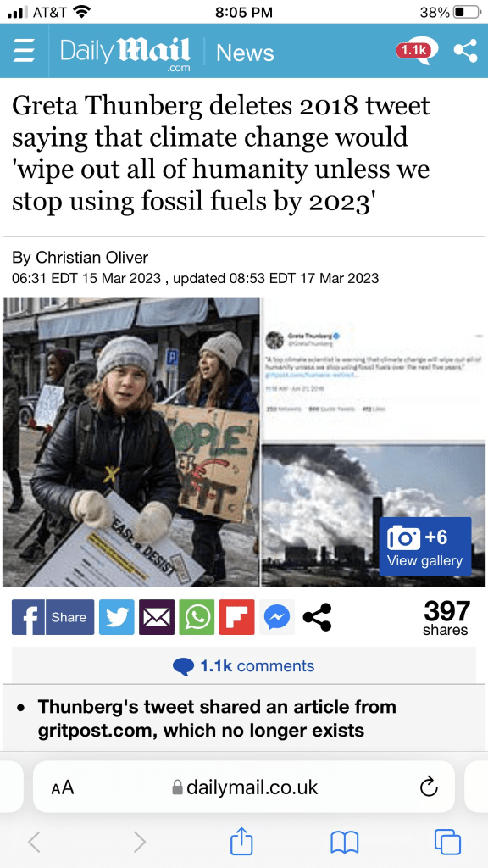The image size is (488, 868).
Task: Open the 1.1k comments link
Action: pyautogui.click(x=243, y=666)
